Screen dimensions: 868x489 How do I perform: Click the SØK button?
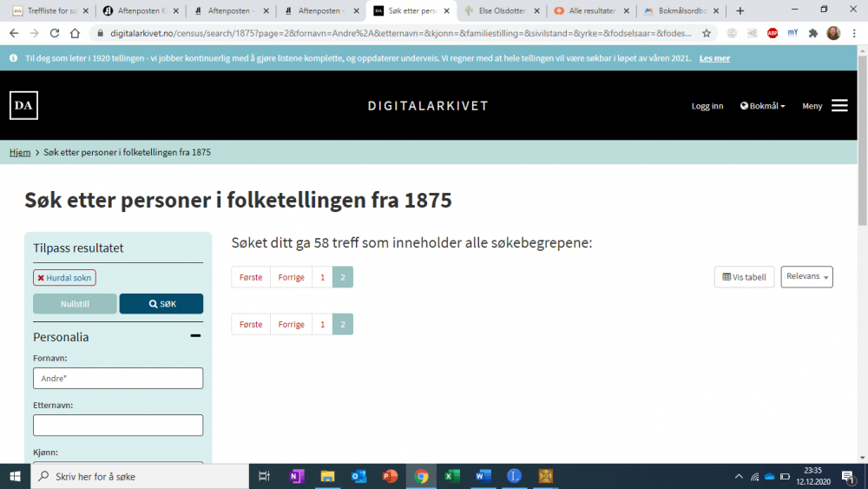[161, 303]
